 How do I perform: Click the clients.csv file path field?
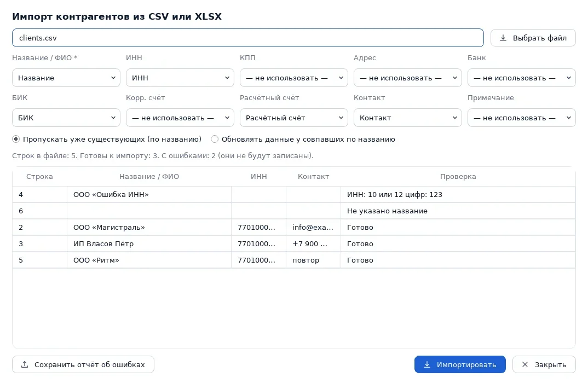coord(248,38)
